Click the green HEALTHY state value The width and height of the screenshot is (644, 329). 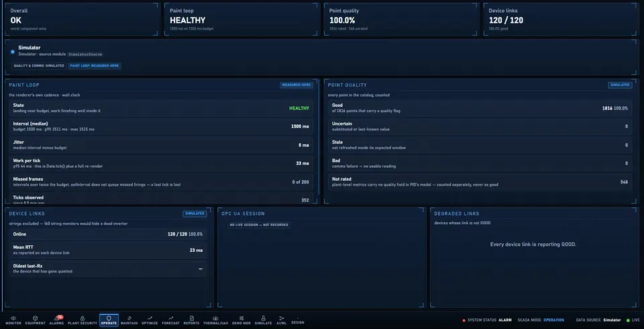pyautogui.click(x=299, y=108)
